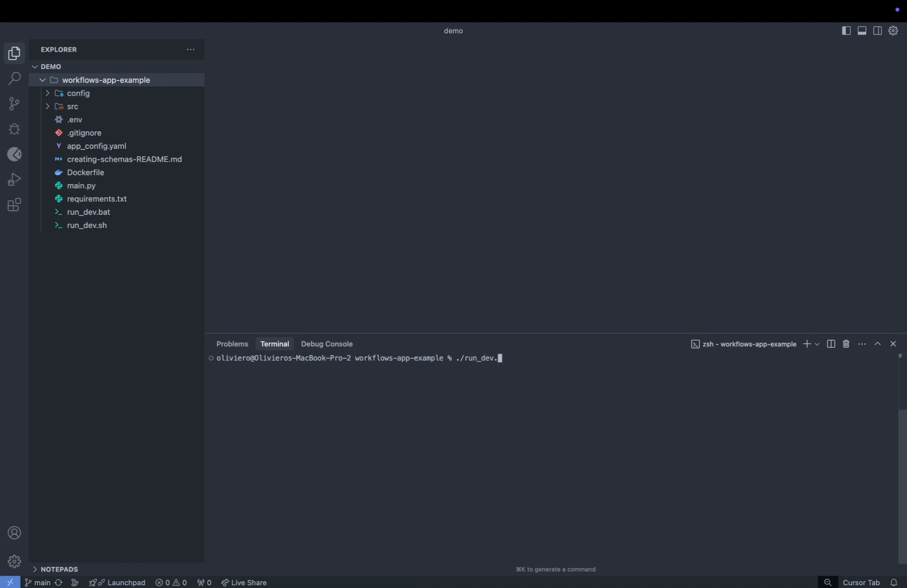Switch to the Problems tab
The image size is (907, 588).
(x=232, y=344)
